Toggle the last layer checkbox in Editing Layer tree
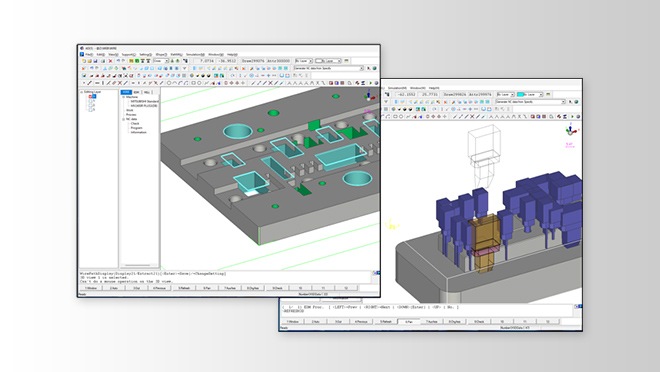Screen dimensions: 660x372 (x=91, y=109)
